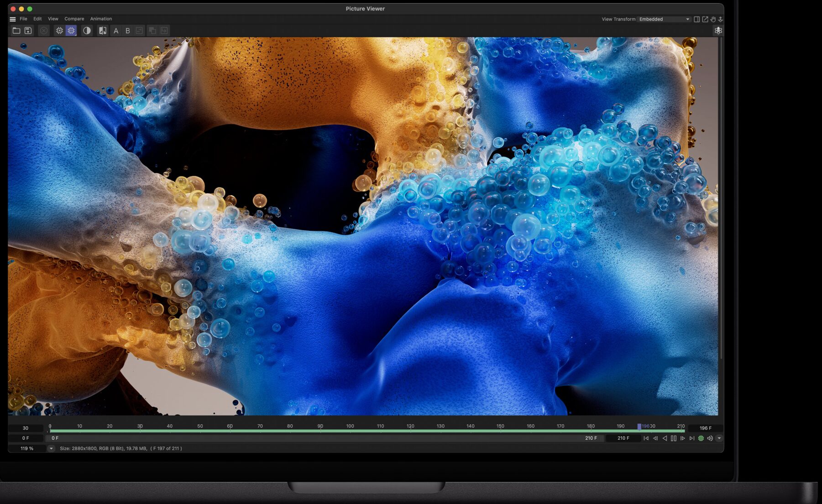Open the Compare menu
The image size is (822, 504).
(x=74, y=19)
